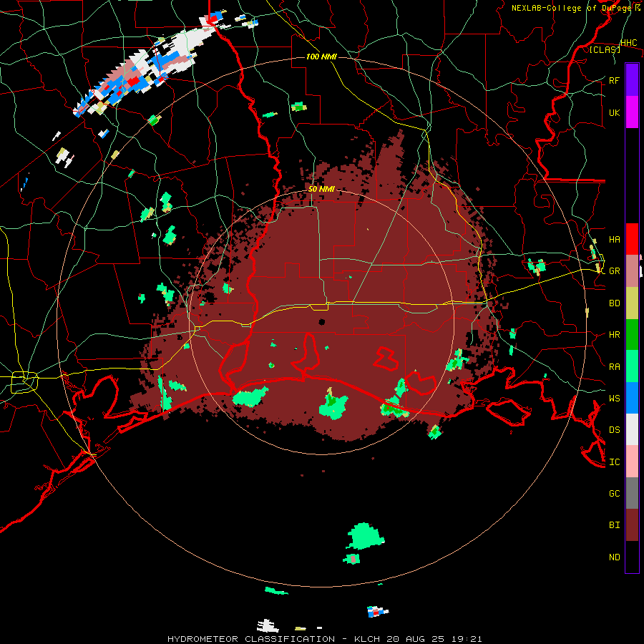This screenshot has width=644, height=644.
Task: Click the WS legend label
Action: (x=614, y=399)
